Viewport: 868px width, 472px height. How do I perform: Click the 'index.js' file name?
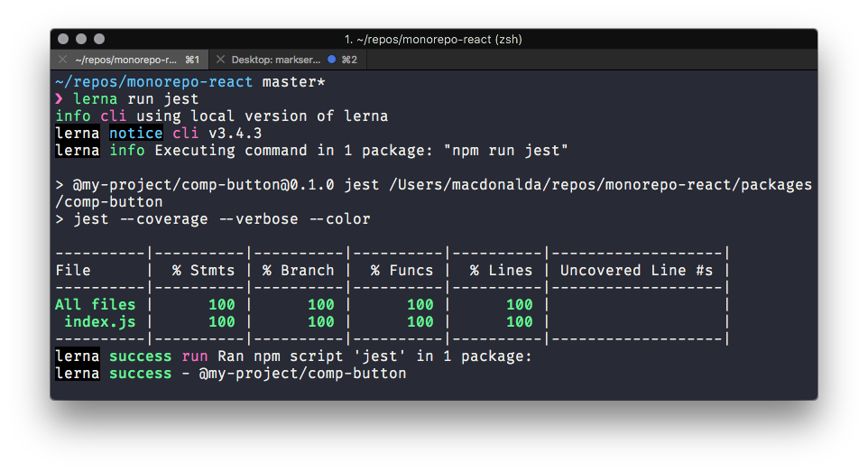click(x=99, y=321)
